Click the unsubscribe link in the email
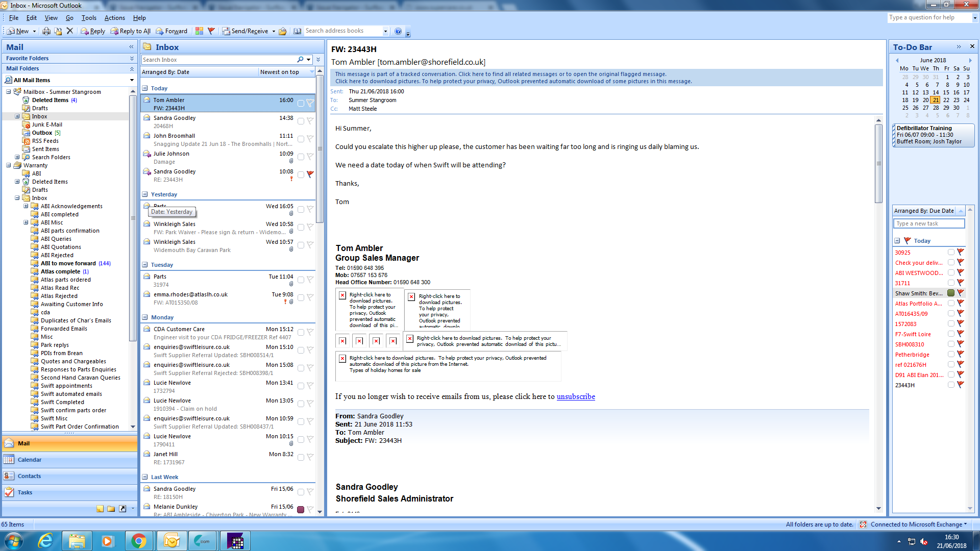 (x=575, y=396)
